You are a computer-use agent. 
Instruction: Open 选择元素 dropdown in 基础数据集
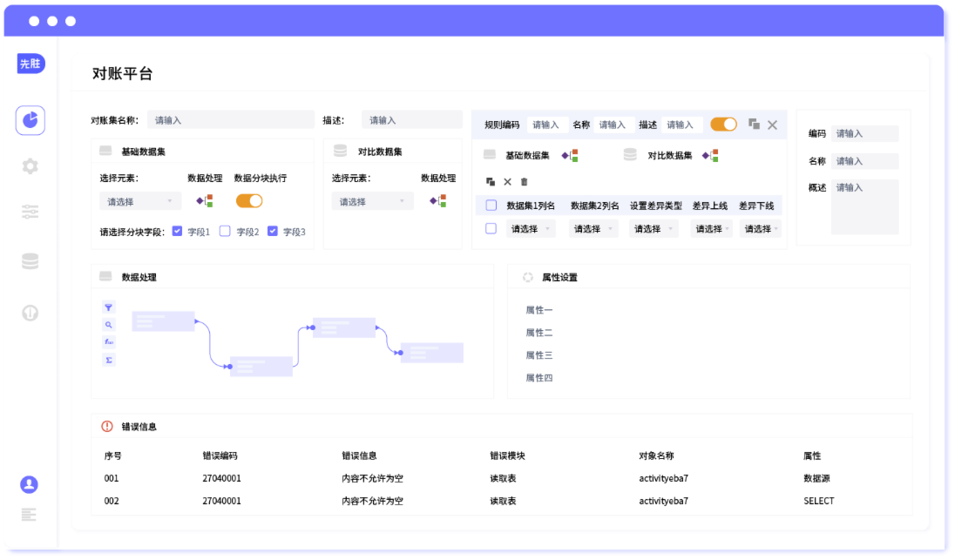click(140, 201)
